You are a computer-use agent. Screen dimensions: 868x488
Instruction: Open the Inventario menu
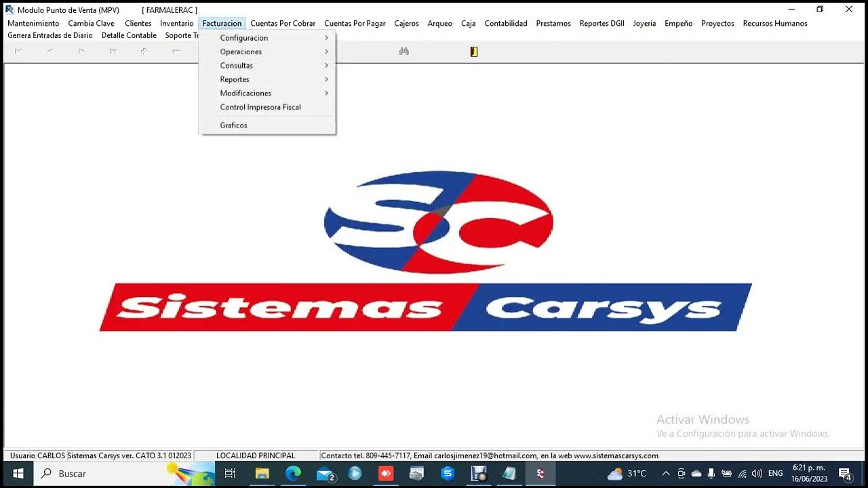tap(177, 23)
